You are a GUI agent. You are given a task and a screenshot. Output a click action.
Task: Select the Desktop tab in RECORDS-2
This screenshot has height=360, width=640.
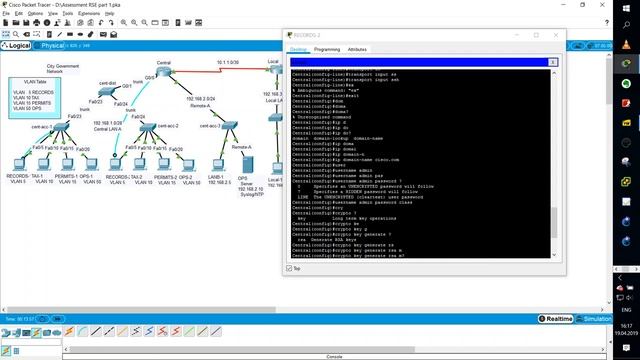[x=298, y=49]
